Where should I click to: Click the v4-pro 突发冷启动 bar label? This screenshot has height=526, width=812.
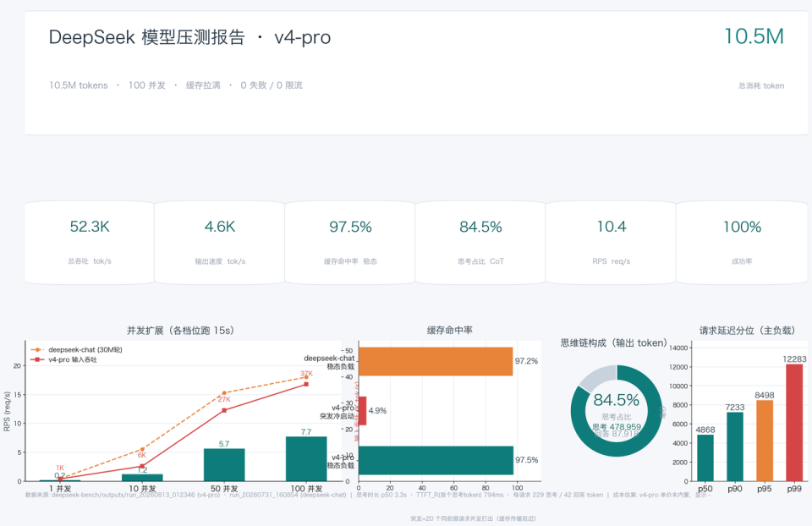pyautogui.click(x=337, y=412)
